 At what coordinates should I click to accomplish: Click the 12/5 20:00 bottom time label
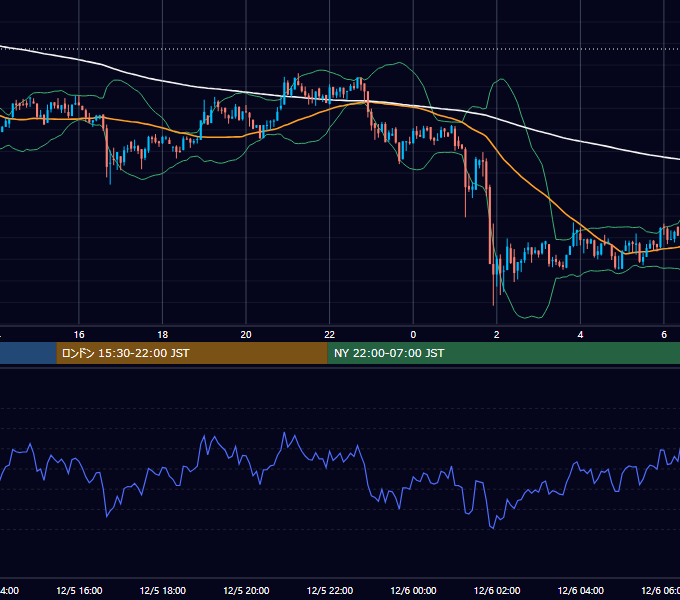pos(246,590)
